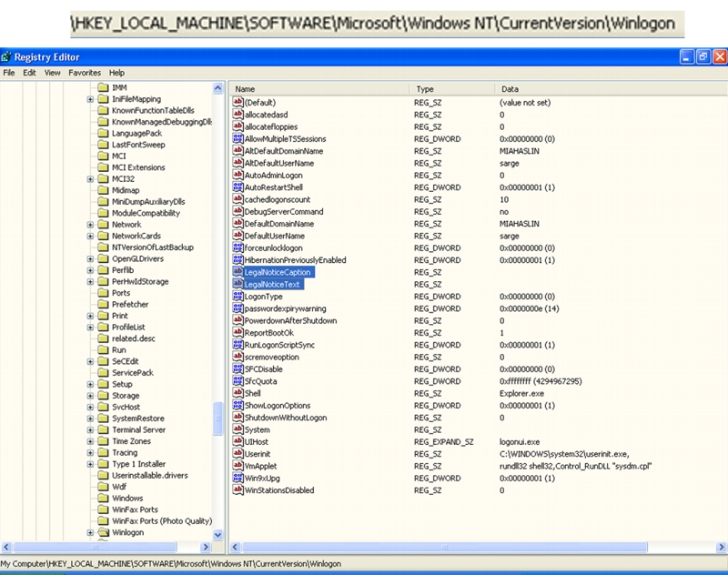Viewport: 728px width, 575px height.
Task: Expand the SystemRestore key
Action: (90, 419)
